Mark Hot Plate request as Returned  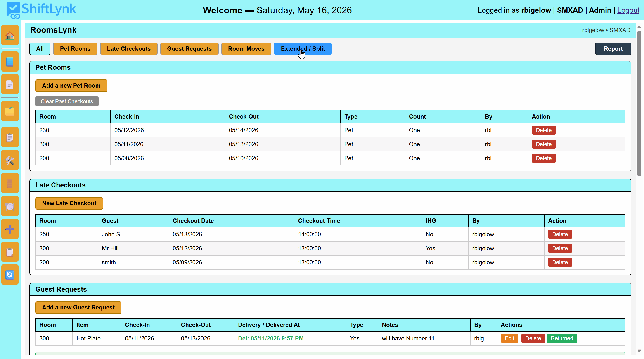pyautogui.click(x=562, y=338)
